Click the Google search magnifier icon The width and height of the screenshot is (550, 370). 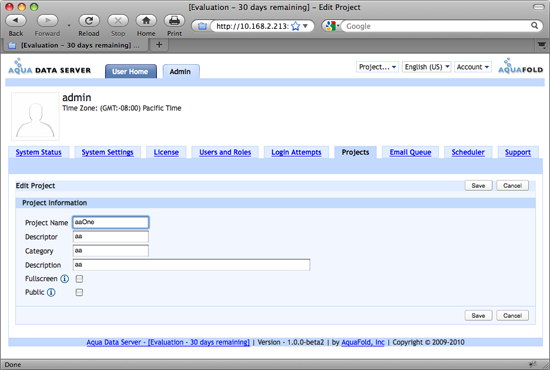pyautogui.click(x=534, y=26)
